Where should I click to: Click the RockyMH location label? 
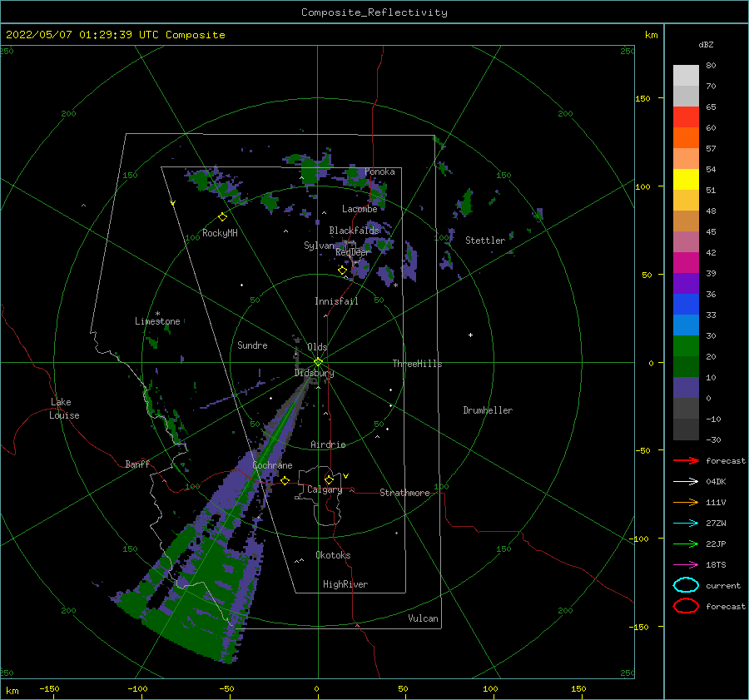tap(220, 233)
